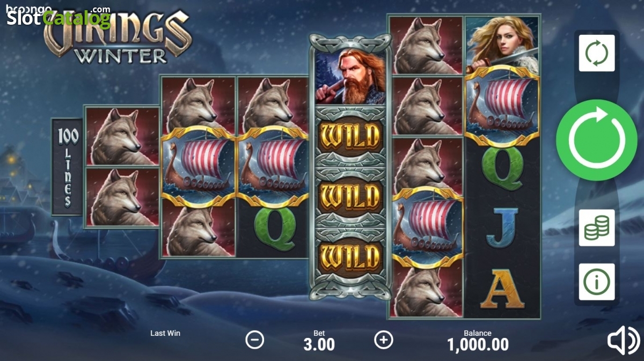This screenshot has width=644, height=361.
Task: Mute the game sound
Action: (623, 340)
